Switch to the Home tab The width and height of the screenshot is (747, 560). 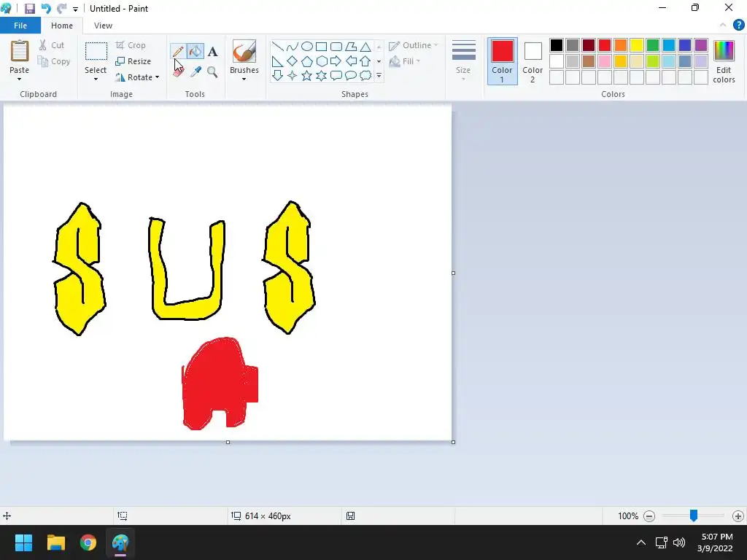click(x=62, y=26)
